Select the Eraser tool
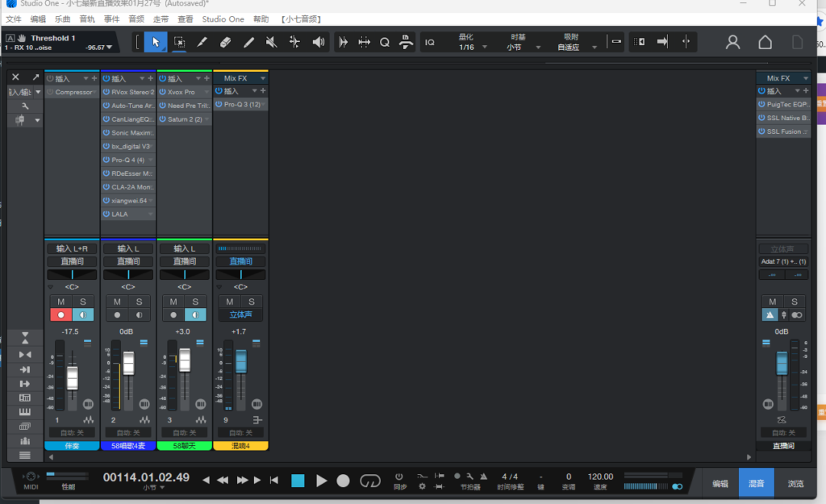Image resolution: width=826 pixels, height=504 pixels. click(x=225, y=42)
